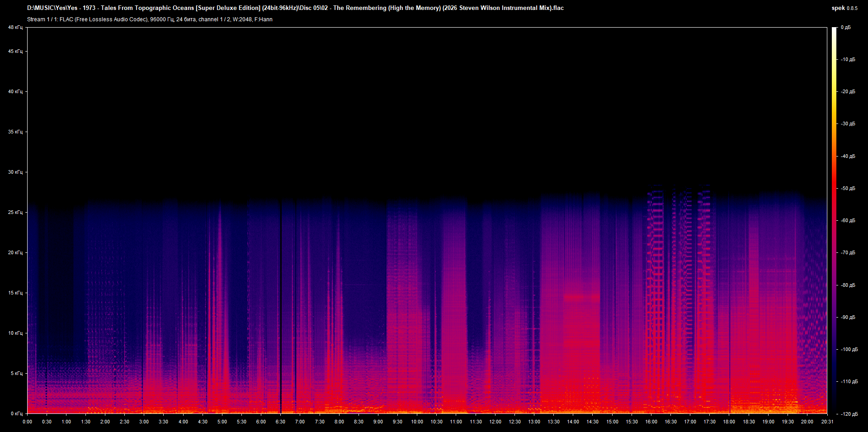
Task: Click the -90 дБ level label
Action: pyautogui.click(x=848, y=318)
